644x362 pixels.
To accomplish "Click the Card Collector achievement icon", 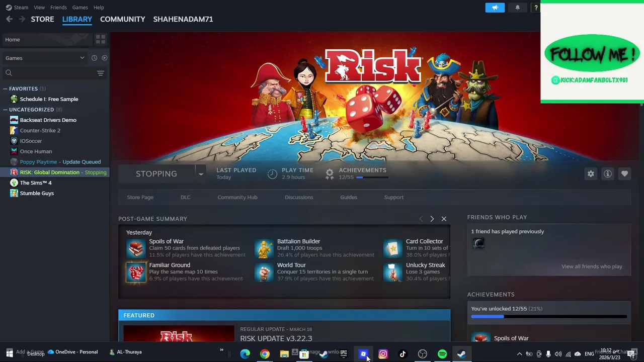I will 392,248.
